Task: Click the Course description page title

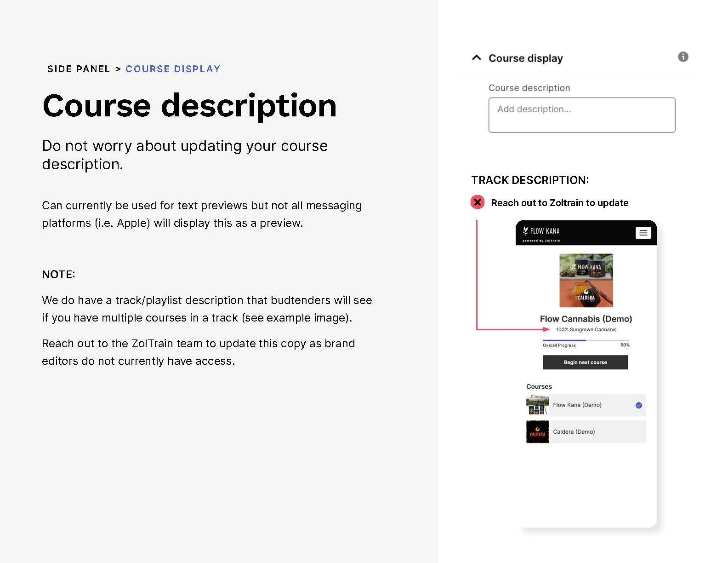Action: [189, 106]
